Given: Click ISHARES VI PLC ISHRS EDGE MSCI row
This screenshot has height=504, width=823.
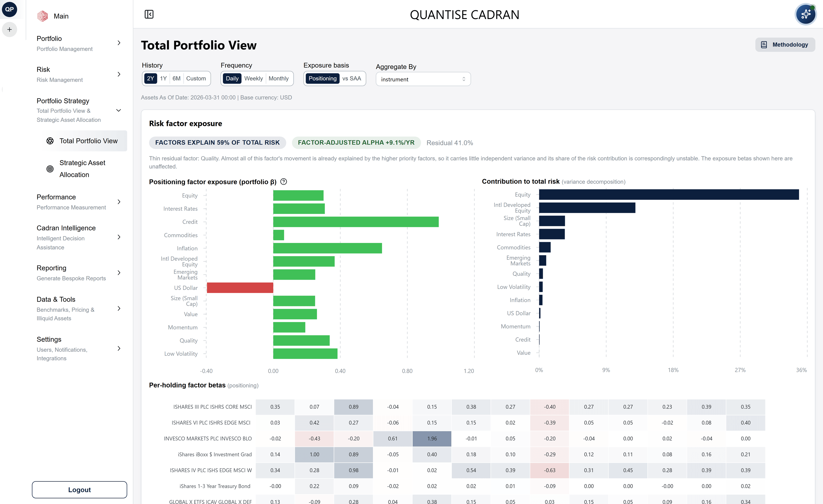Looking at the screenshot, I should click(211, 423).
